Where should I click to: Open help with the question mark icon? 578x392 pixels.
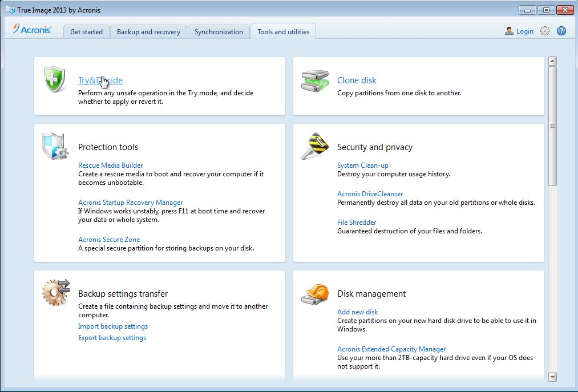click(x=561, y=31)
